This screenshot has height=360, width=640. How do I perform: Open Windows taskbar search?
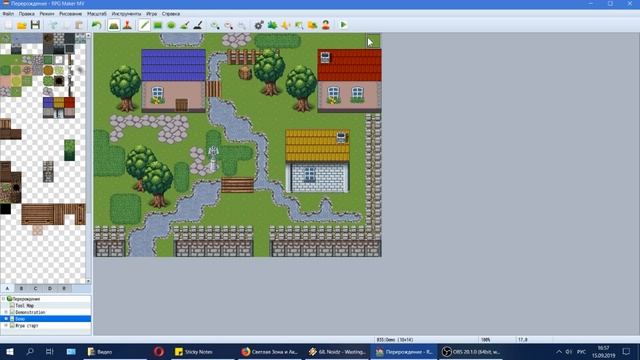pos(30,351)
